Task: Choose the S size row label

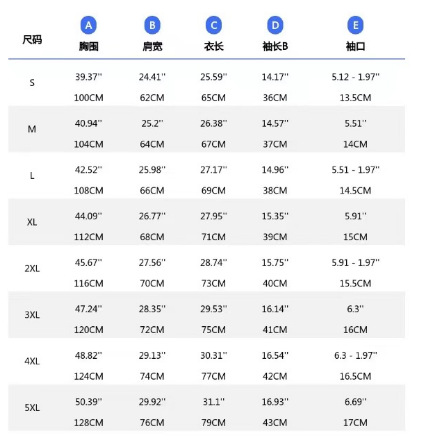Action: pyautogui.click(x=32, y=83)
